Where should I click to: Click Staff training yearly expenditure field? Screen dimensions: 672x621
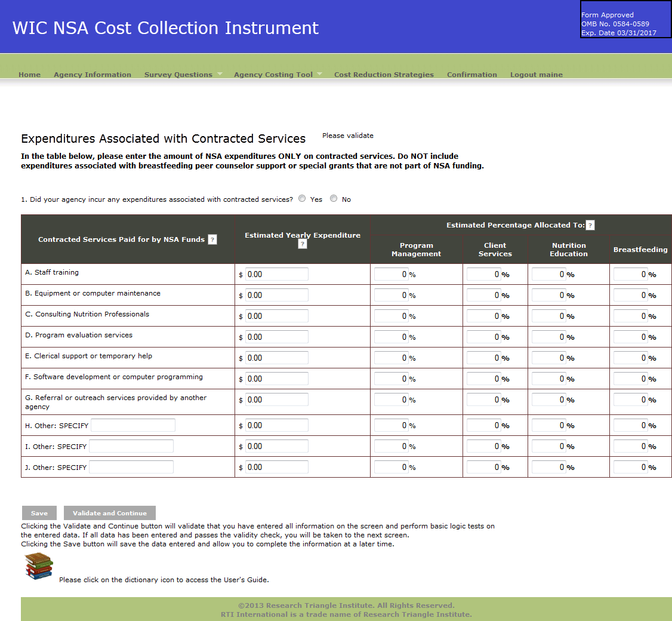[x=276, y=274]
